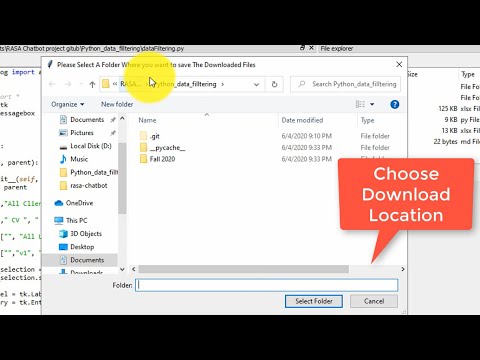Click the OneDrive cloud icon
The width and height of the screenshot is (480, 360).
[59, 203]
